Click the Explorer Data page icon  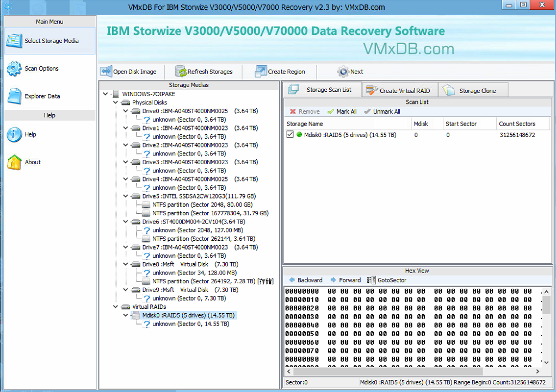tap(14, 96)
